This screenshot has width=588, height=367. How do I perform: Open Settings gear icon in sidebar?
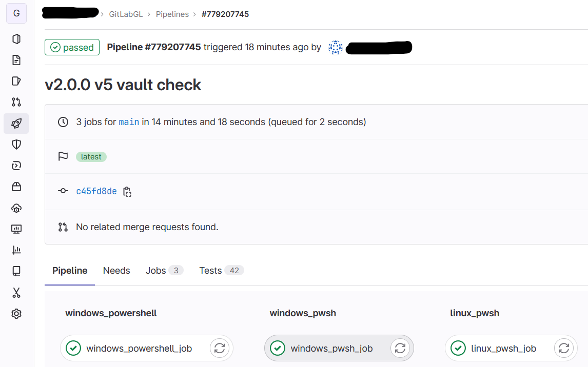[x=16, y=314]
